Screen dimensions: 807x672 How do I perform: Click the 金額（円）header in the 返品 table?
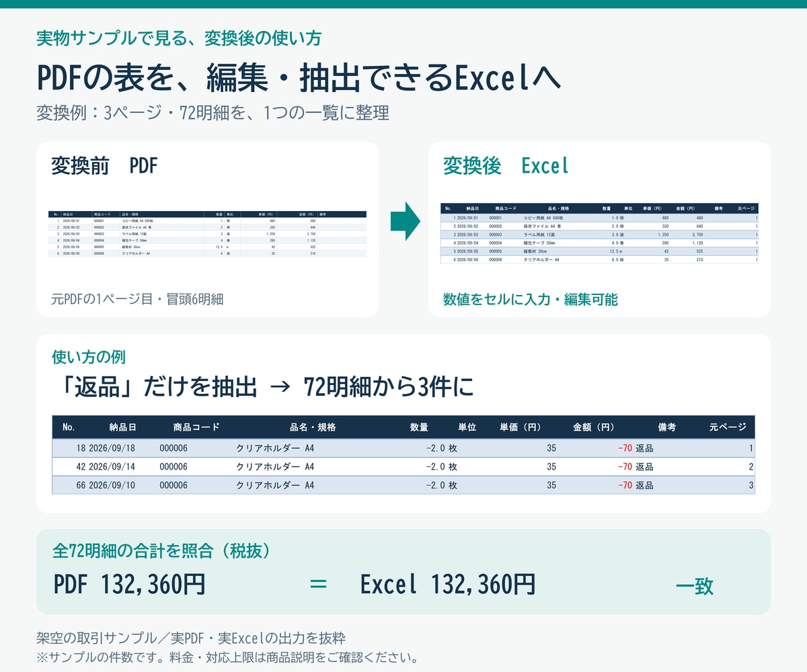594,427
